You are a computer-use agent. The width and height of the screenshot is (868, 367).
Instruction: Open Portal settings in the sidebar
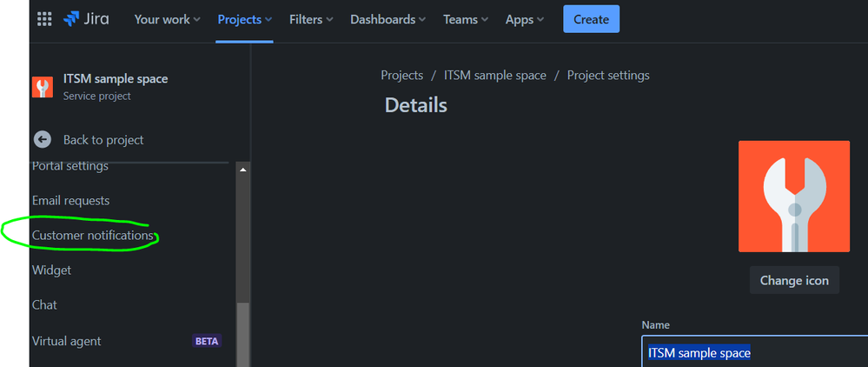click(x=70, y=166)
